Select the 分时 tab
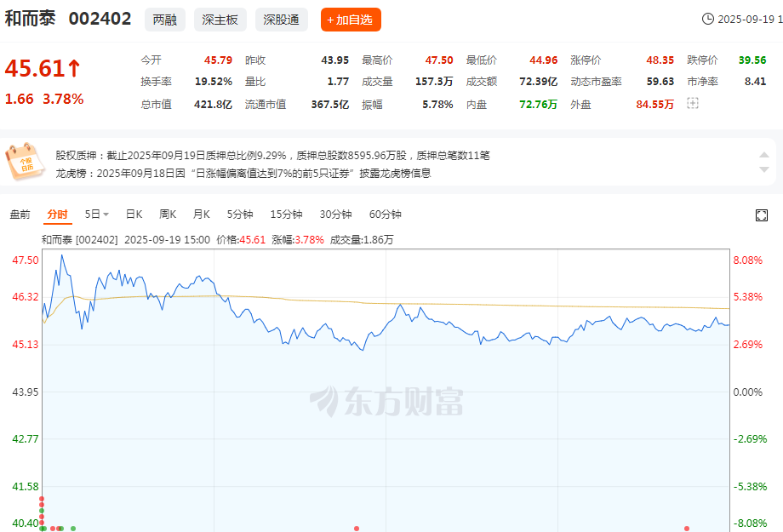This screenshot has height=532, width=783. (57, 215)
